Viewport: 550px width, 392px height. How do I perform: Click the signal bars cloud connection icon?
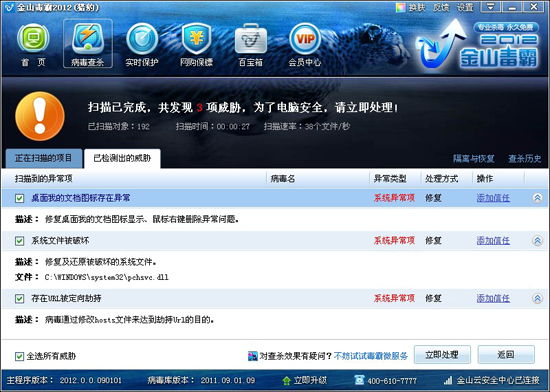[x=448, y=380]
